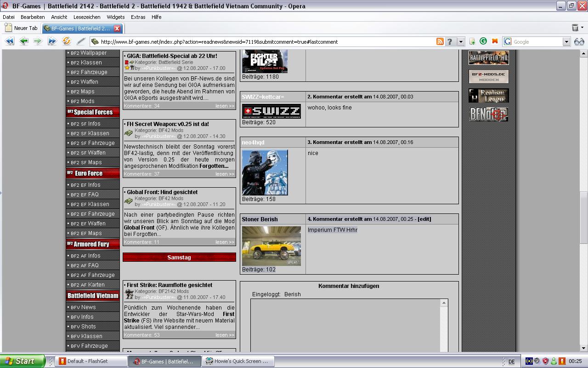
Task: Open the GIGA Battlefield-Special news headline
Action: (x=172, y=56)
